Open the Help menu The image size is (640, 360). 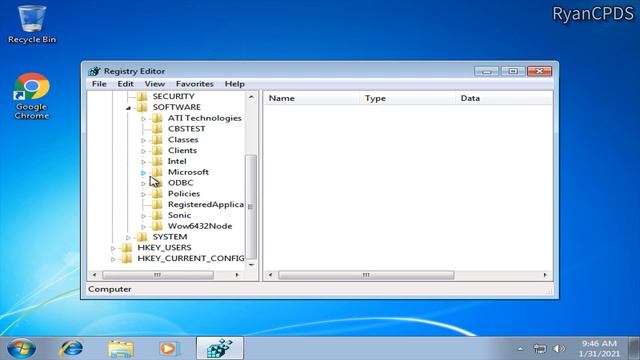pyautogui.click(x=235, y=84)
